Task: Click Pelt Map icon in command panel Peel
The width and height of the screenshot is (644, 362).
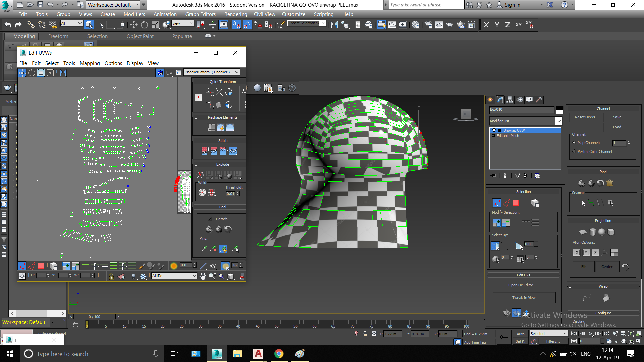Action: pos(610,183)
